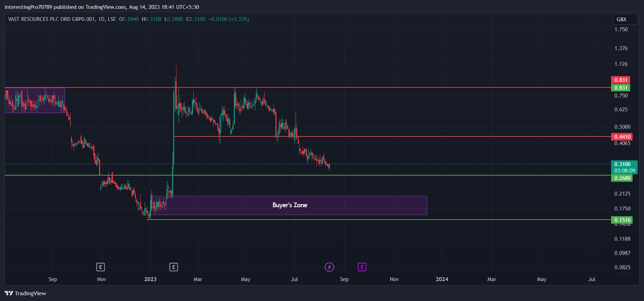Viewport: 644px width, 301px height.
Task: Click the 2023 label on time axis
Action: tap(151, 279)
